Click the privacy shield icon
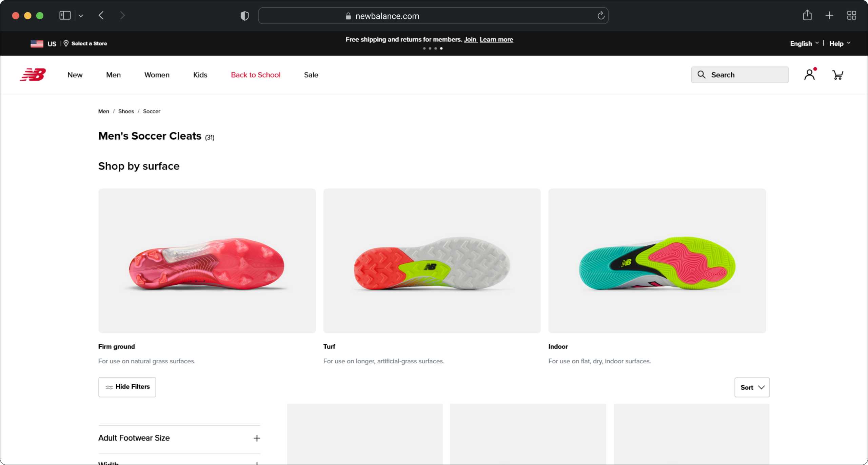The image size is (868, 465). click(x=244, y=16)
